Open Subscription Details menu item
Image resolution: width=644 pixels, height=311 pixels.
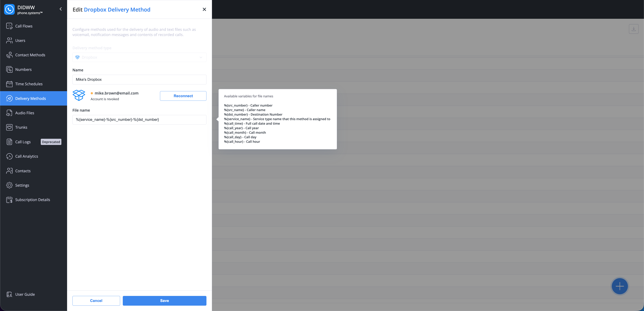(x=33, y=200)
